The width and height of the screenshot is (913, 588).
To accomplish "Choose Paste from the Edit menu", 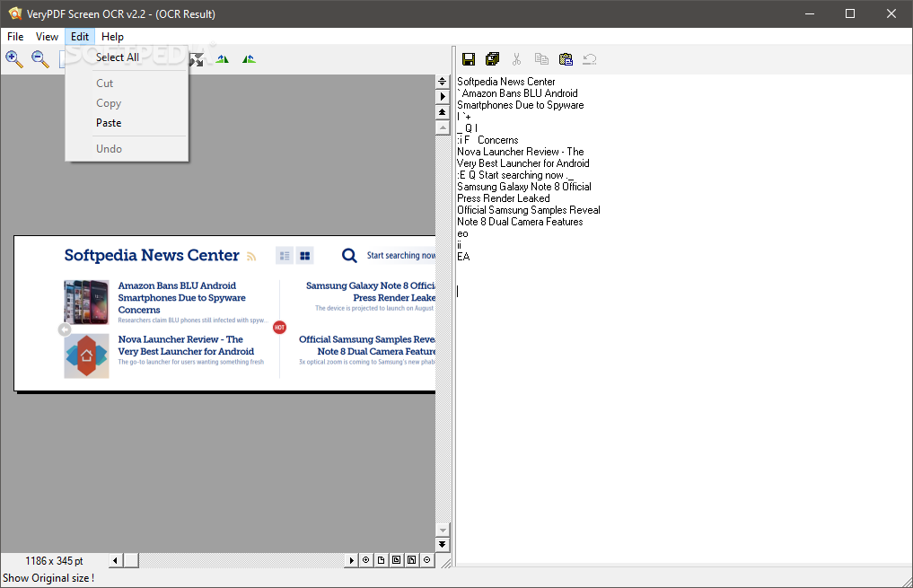I will point(127,123).
